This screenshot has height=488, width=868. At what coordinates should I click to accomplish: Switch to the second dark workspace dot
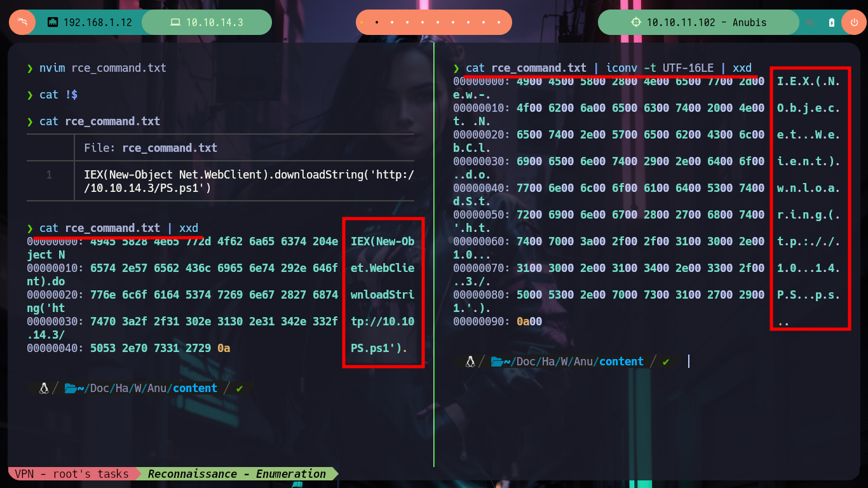377,22
